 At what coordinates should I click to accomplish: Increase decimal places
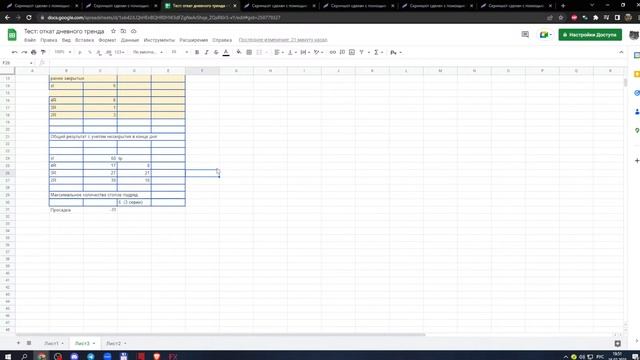(108, 52)
